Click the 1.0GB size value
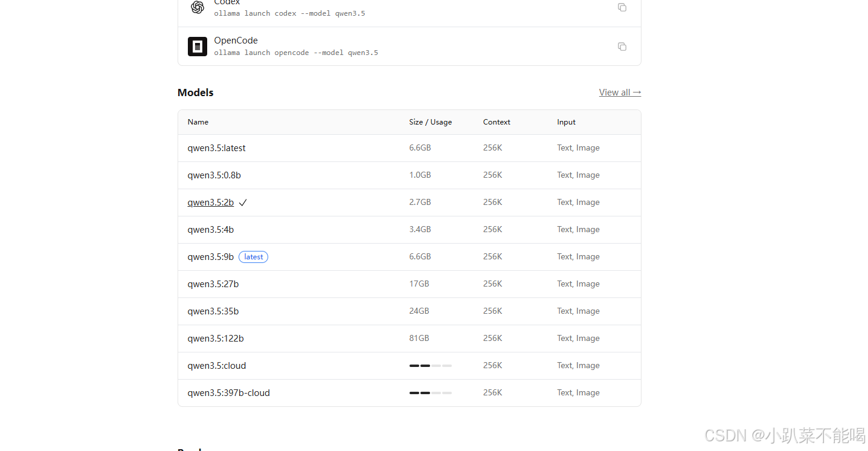Screen dimensions: 868x451 point(420,175)
